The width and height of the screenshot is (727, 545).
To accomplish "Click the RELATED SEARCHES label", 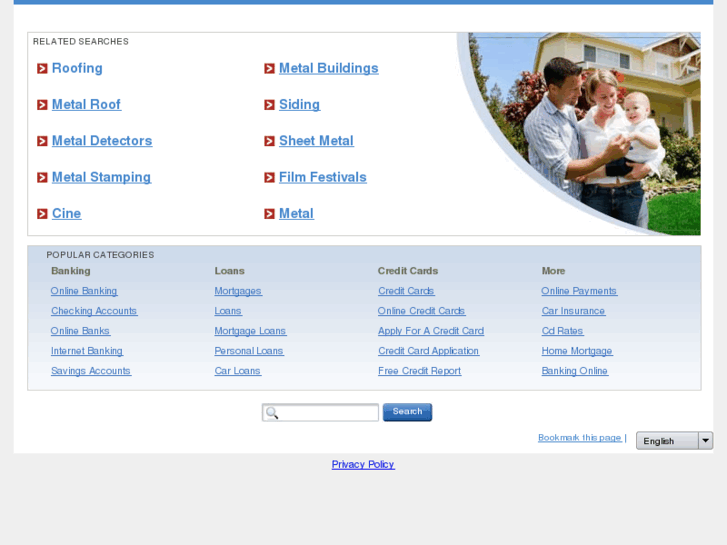I will (x=81, y=41).
